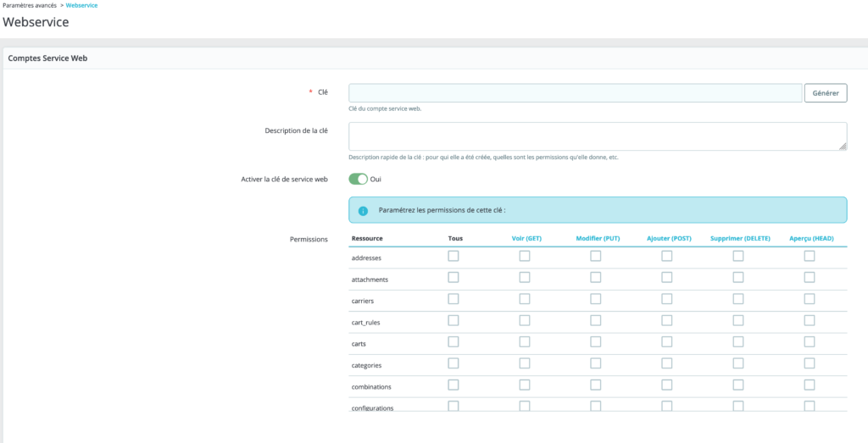Enable Supprimer (DELETE) for attachments
Screen dimensions: 868x443
click(738, 277)
